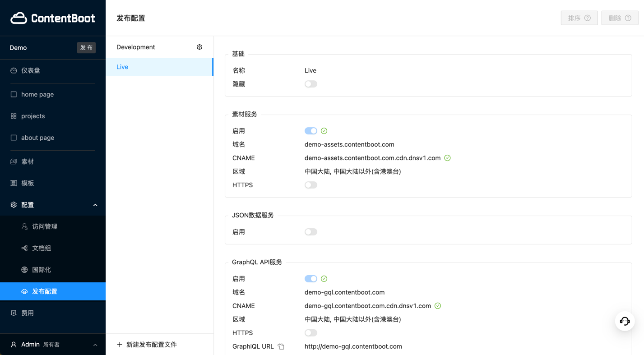The height and width of the screenshot is (355, 644).
Task: Click green check beside 素材服务 启用 toggle
Action: [x=324, y=131]
